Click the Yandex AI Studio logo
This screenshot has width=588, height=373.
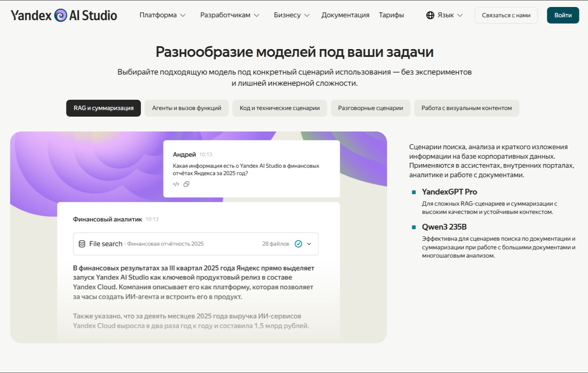64,15
